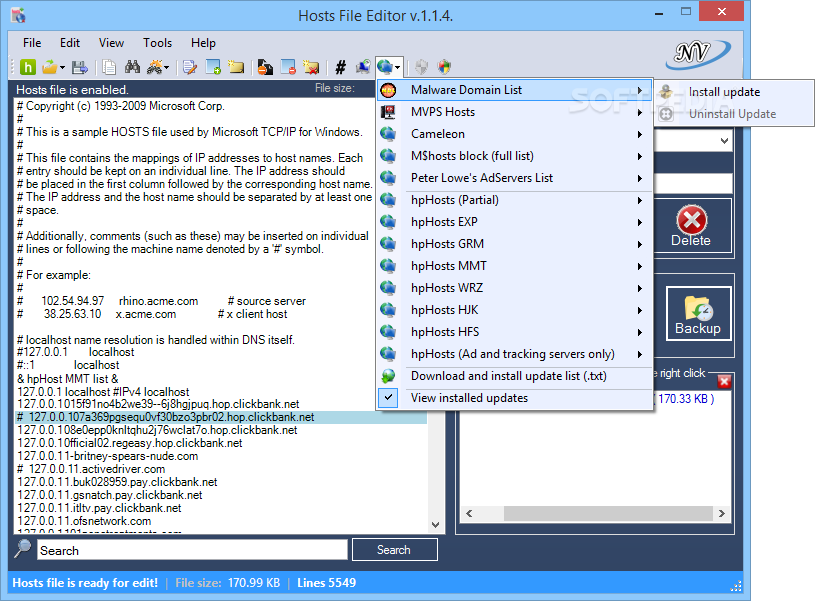Click the yellow note with red X icon
The image size is (815, 601).
[311, 67]
